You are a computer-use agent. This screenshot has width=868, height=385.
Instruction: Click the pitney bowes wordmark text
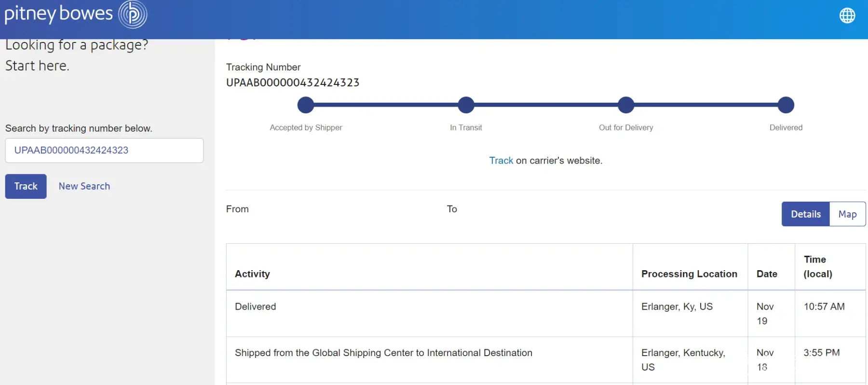(58, 14)
